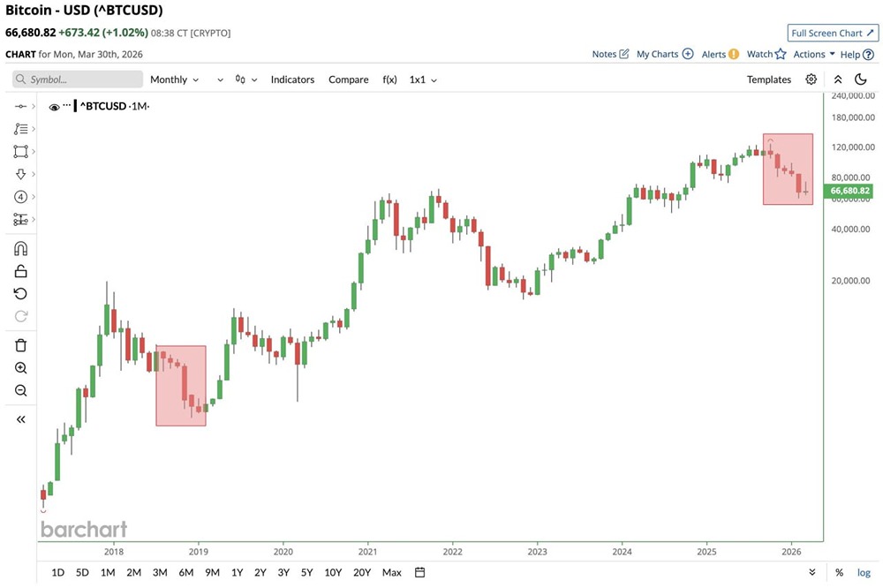Click the Symbol search field
This screenshot has height=588, width=883.
point(78,79)
